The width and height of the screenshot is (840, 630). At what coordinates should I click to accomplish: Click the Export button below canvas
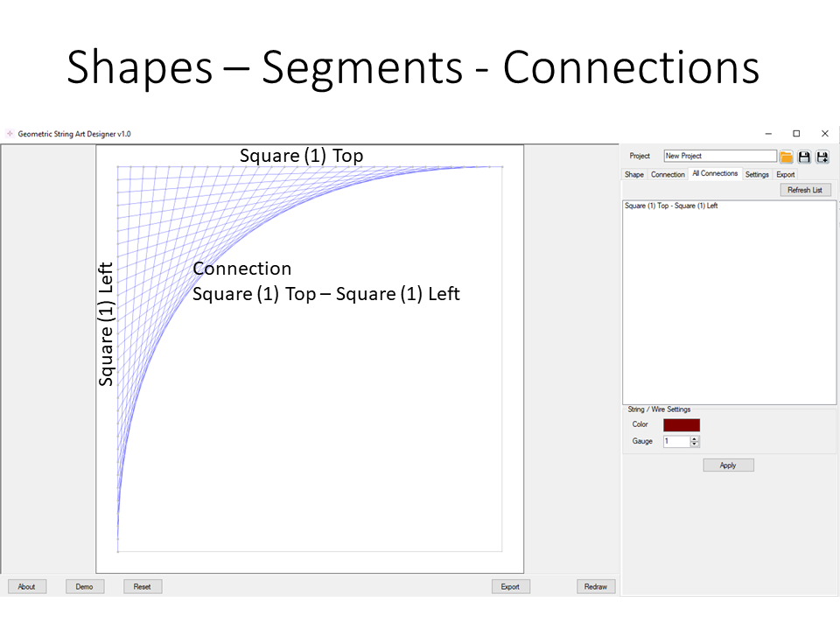tap(510, 586)
